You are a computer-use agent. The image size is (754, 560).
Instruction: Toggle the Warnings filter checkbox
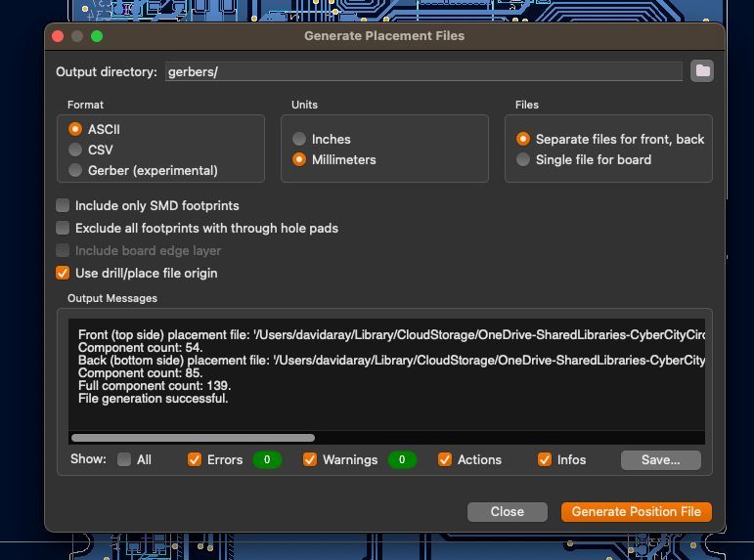310,459
